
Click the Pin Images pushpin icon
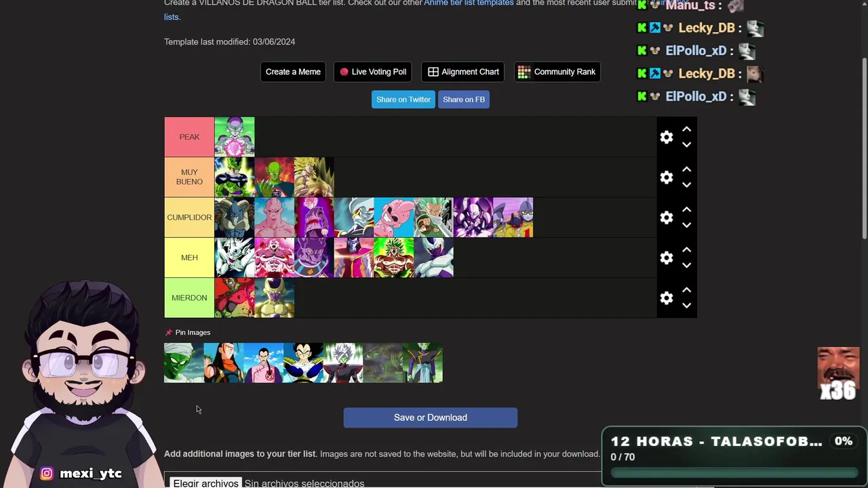tap(169, 333)
